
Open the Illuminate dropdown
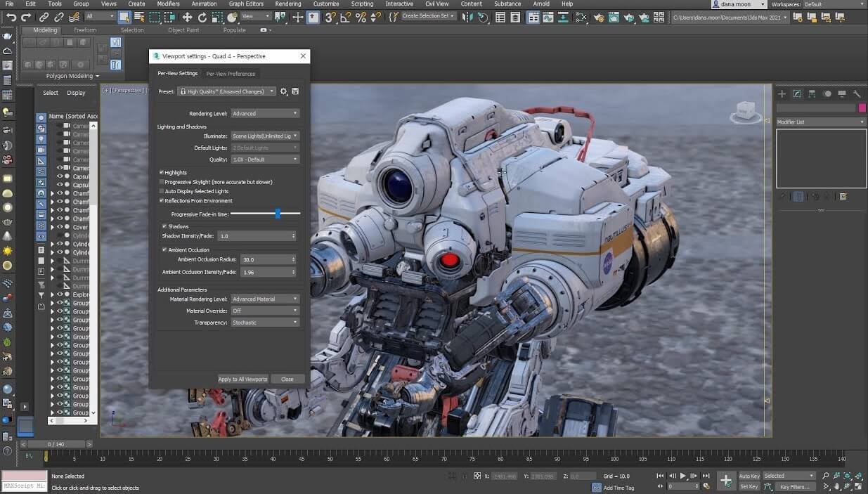tap(265, 136)
